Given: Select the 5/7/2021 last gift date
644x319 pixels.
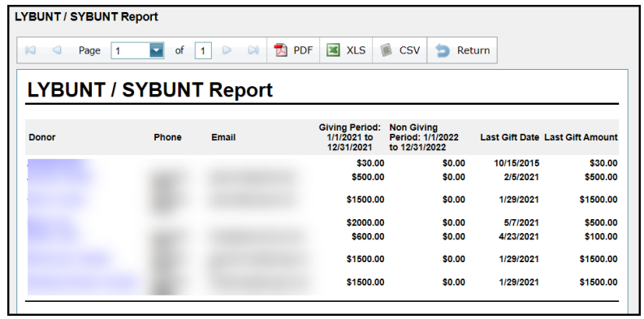Looking at the screenshot, I should 521,223.
